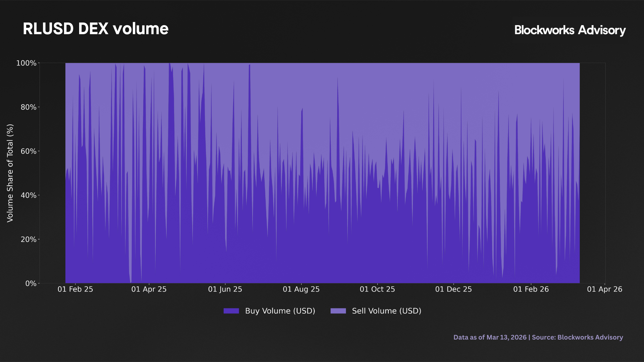Click the Buy Volume (USD) legend color swatch
This screenshot has width=644, height=362.
pos(231,311)
